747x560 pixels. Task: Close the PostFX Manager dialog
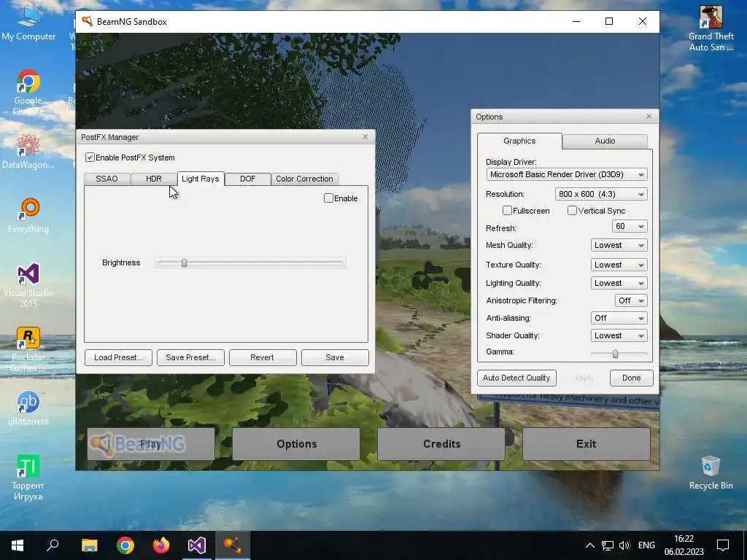365,136
